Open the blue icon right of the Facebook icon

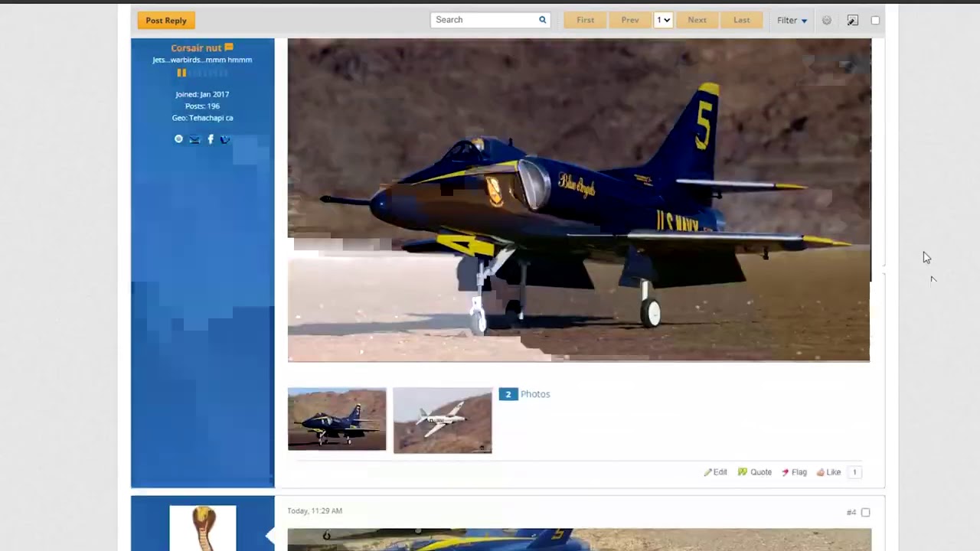pyautogui.click(x=225, y=139)
